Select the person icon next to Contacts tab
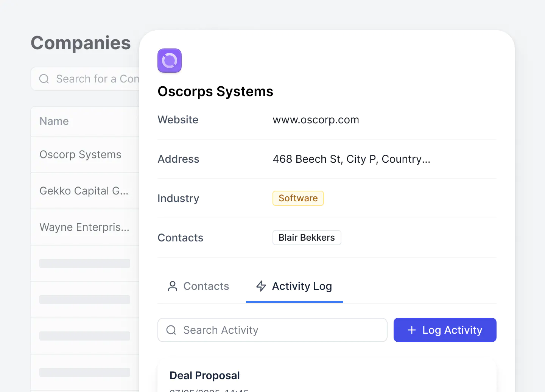This screenshot has width=545, height=392. pyautogui.click(x=173, y=286)
